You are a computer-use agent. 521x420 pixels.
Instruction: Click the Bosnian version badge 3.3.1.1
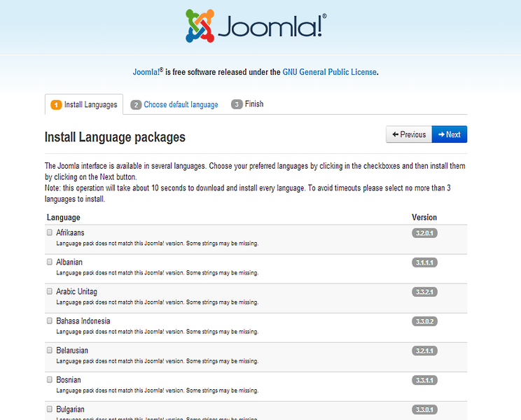pos(424,380)
